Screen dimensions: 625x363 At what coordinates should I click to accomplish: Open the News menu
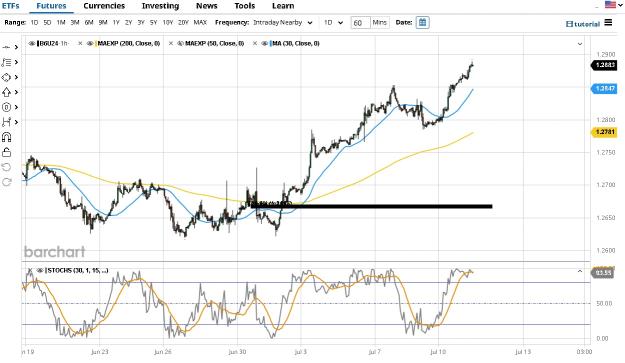coord(206,6)
